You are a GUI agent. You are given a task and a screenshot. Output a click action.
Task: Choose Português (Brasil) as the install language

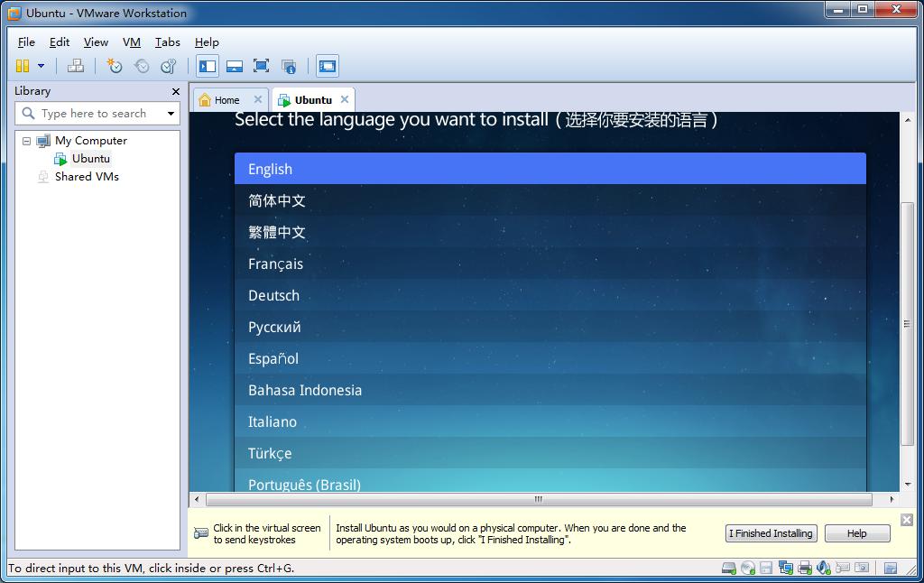click(550, 481)
